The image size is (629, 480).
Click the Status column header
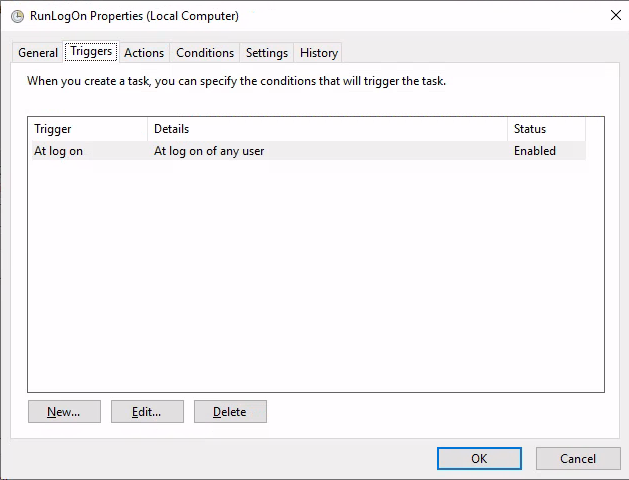point(546,129)
